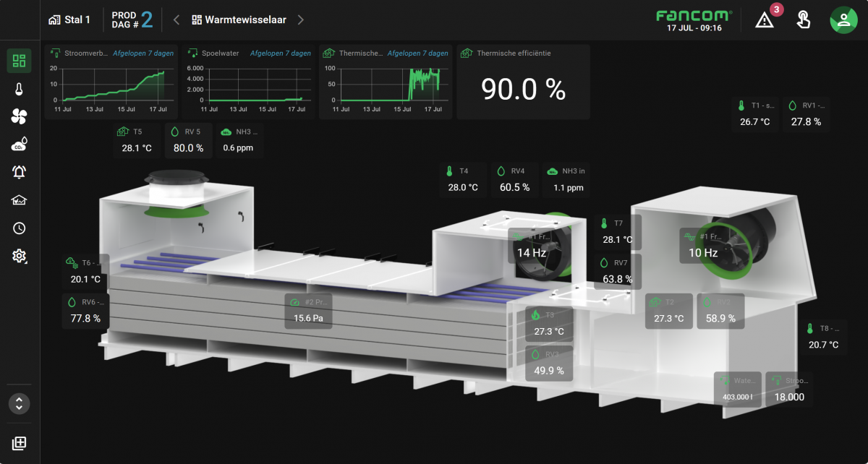
Task: Expand the collapse control at the sidebar bottom
Action: tap(19, 403)
